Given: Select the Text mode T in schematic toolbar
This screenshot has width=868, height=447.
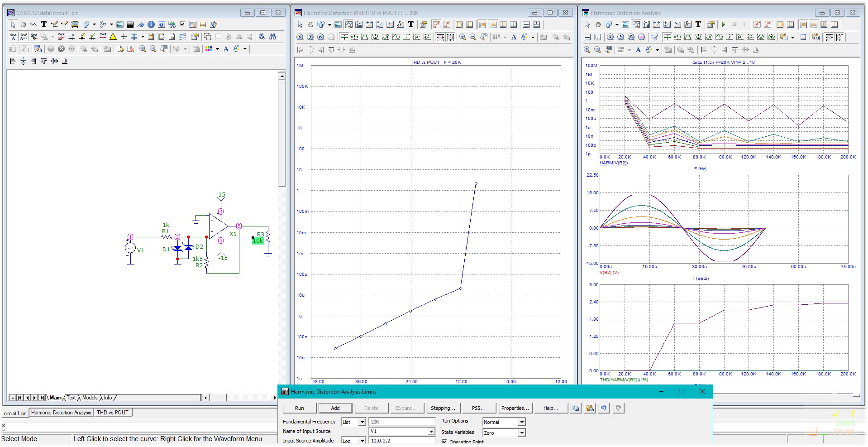Looking at the screenshot, I should 44,24.
